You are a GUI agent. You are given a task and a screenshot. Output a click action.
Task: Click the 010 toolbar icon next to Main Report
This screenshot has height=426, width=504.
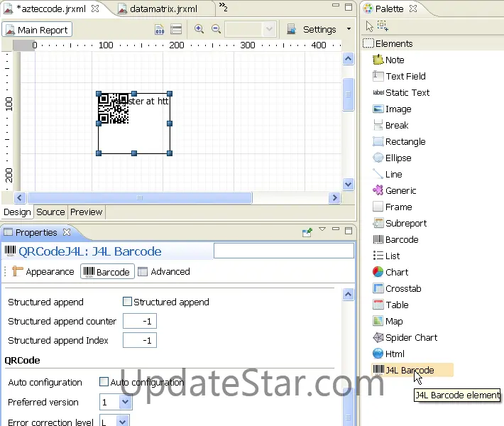160,29
